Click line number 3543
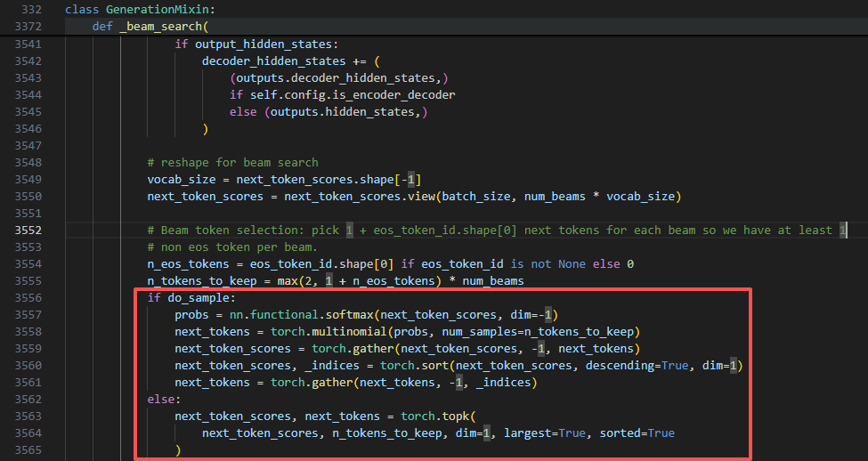868x461 pixels. tap(28, 78)
